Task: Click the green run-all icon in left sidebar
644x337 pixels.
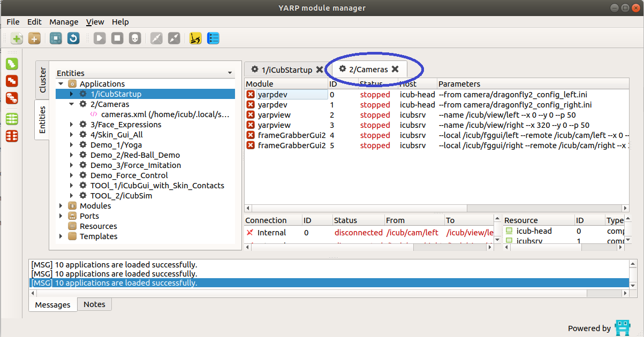Action: 12,64
